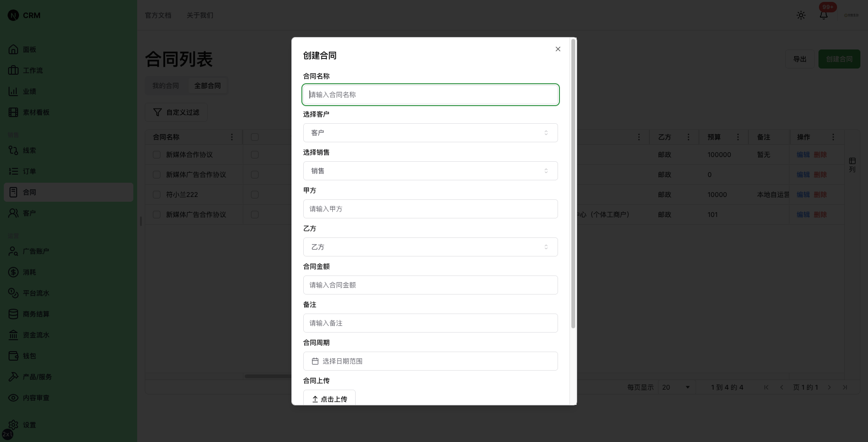
Task: Switch to the 我的合同 tab
Action: 165,85
